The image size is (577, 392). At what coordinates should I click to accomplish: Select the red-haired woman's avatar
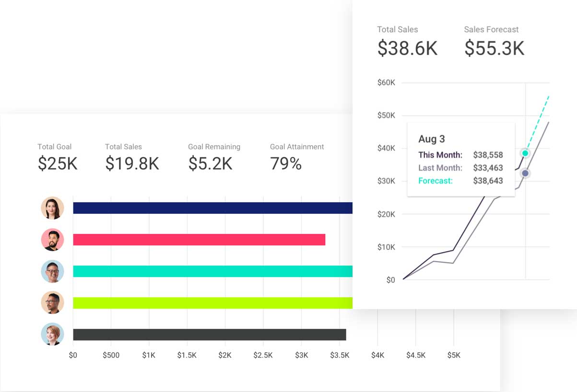point(52,334)
